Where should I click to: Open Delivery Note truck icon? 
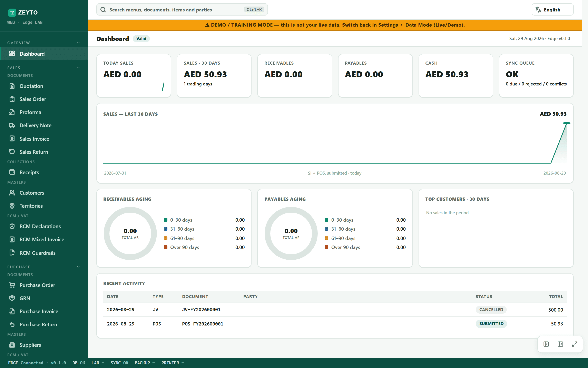tap(12, 125)
